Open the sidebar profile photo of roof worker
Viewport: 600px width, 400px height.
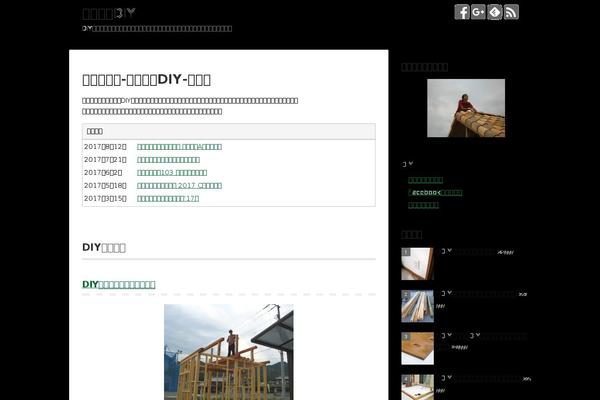[466, 108]
